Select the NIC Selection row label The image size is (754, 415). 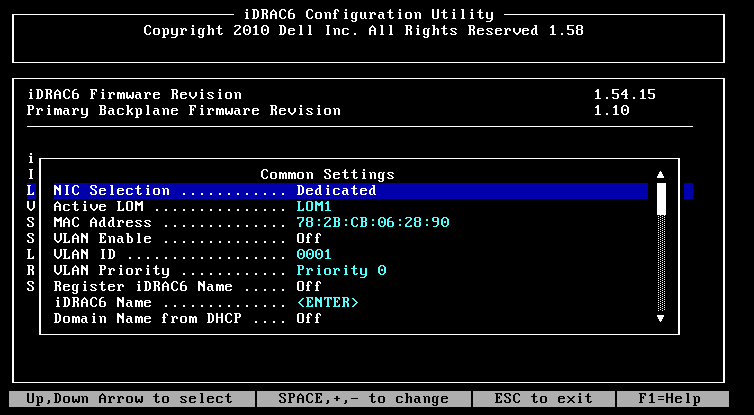pyautogui.click(x=111, y=190)
